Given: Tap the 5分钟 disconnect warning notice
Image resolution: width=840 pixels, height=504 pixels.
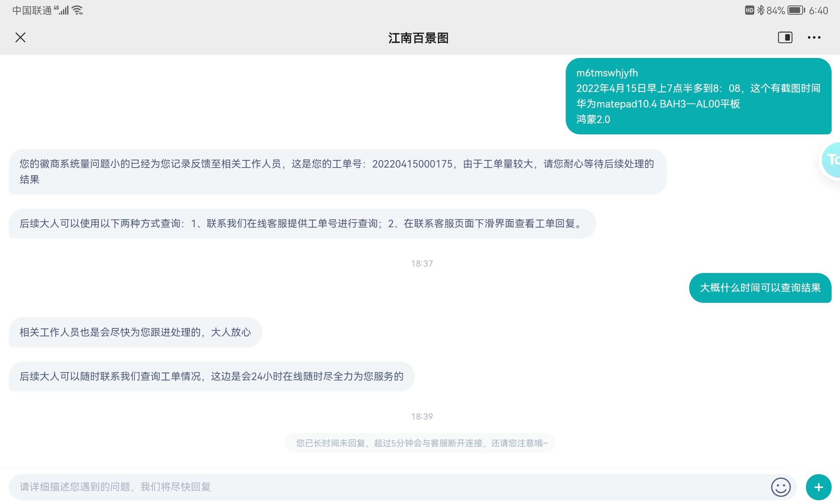Looking at the screenshot, I should pyautogui.click(x=421, y=443).
